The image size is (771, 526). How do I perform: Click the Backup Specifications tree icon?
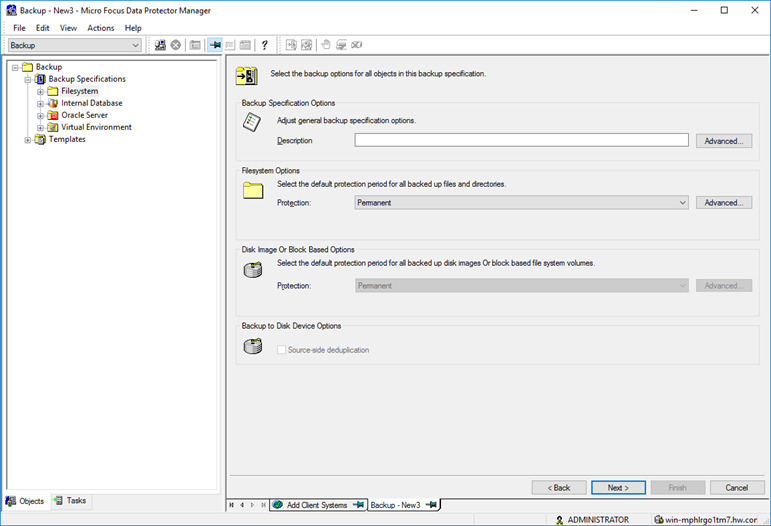pos(41,79)
